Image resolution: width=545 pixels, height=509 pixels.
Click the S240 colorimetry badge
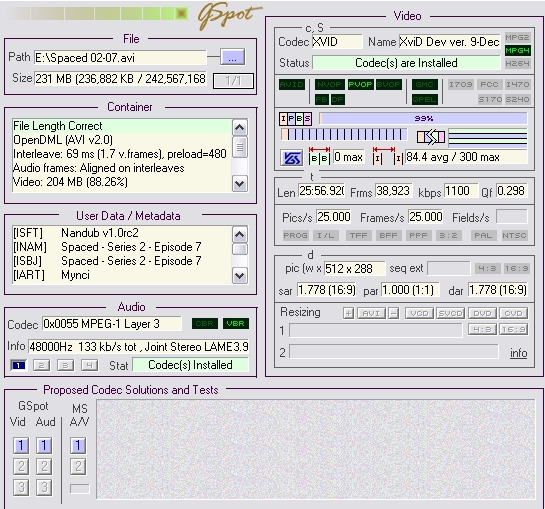click(517, 99)
